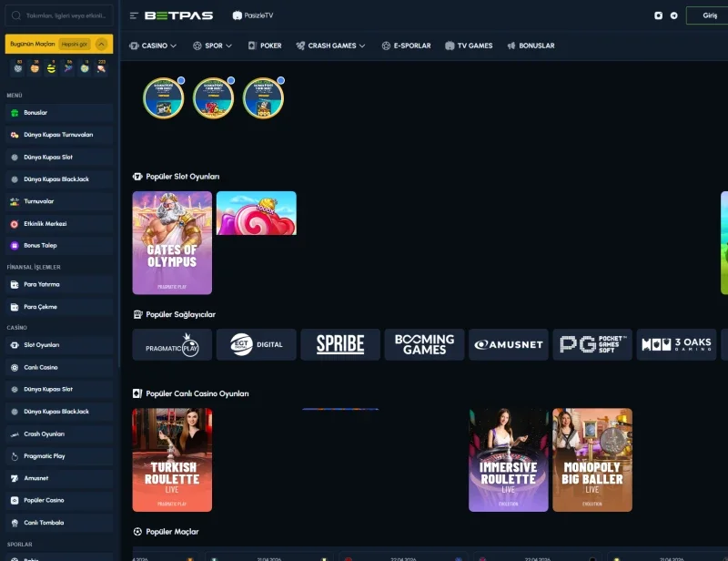Expand the CRASH GAMES dropdown
The height and width of the screenshot is (561, 728).
(x=330, y=46)
